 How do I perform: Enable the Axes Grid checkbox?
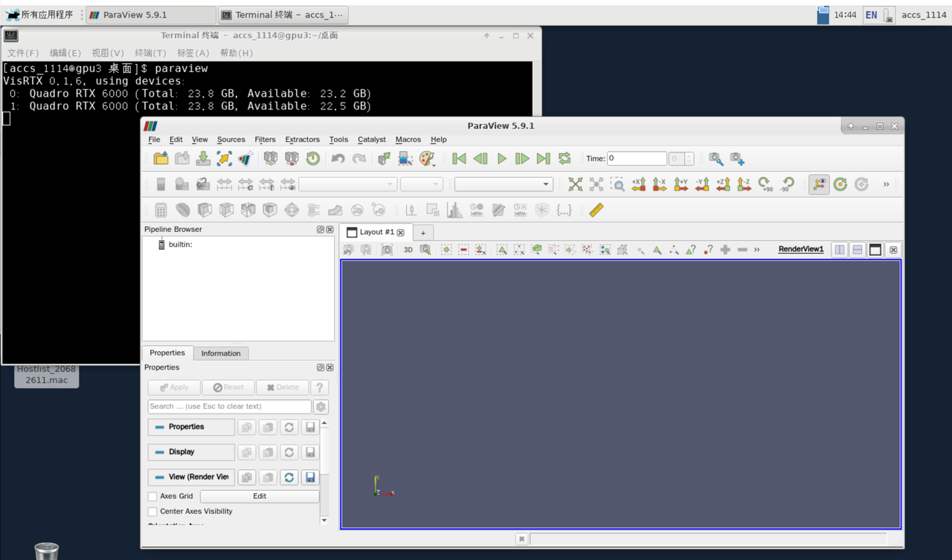[x=152, y=496]
